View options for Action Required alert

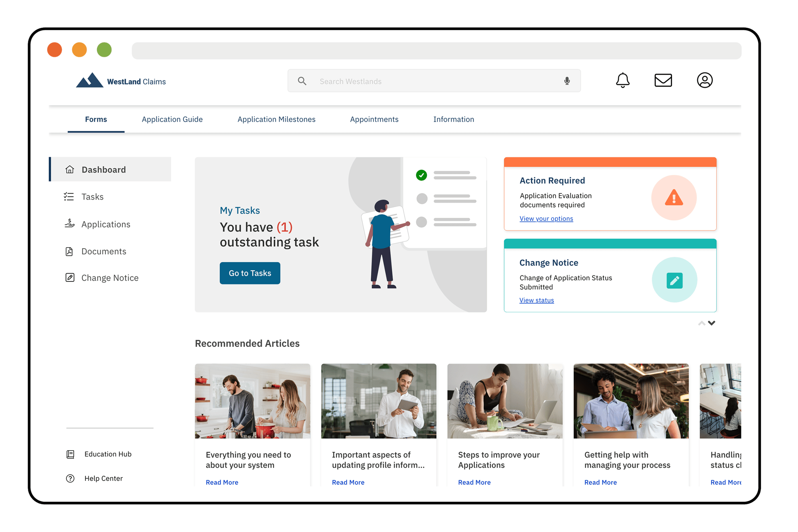(546, 218)
